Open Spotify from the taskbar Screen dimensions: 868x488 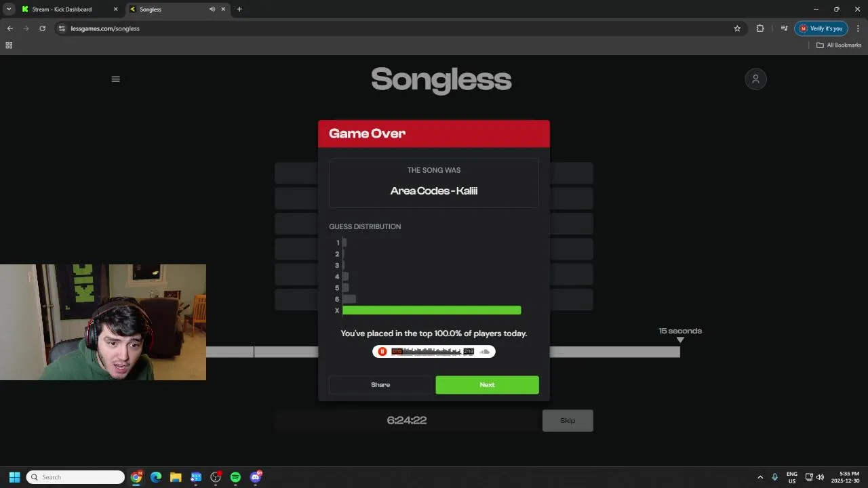click(235, 477)
